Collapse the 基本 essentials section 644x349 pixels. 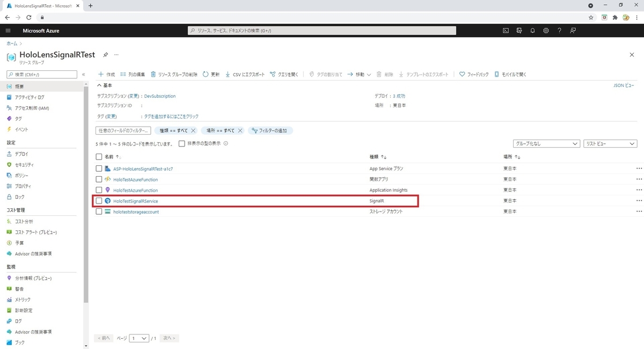tap(105, 85)
